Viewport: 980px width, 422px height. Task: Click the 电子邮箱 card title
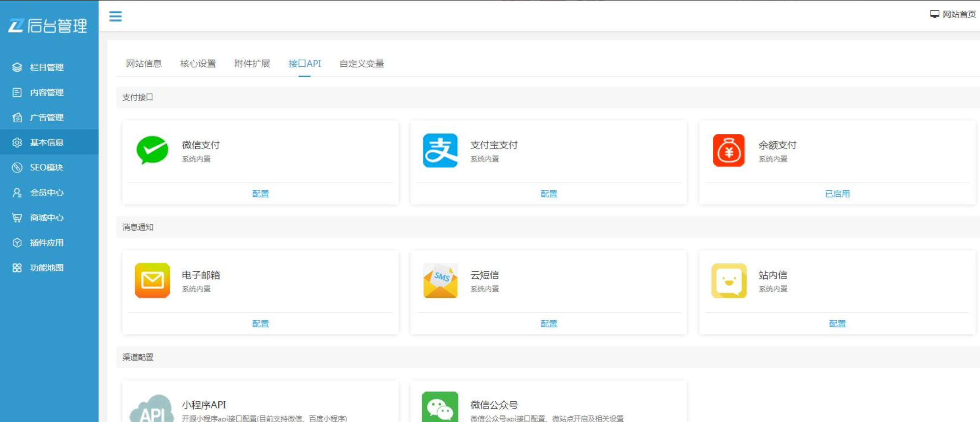pos(201,275)
